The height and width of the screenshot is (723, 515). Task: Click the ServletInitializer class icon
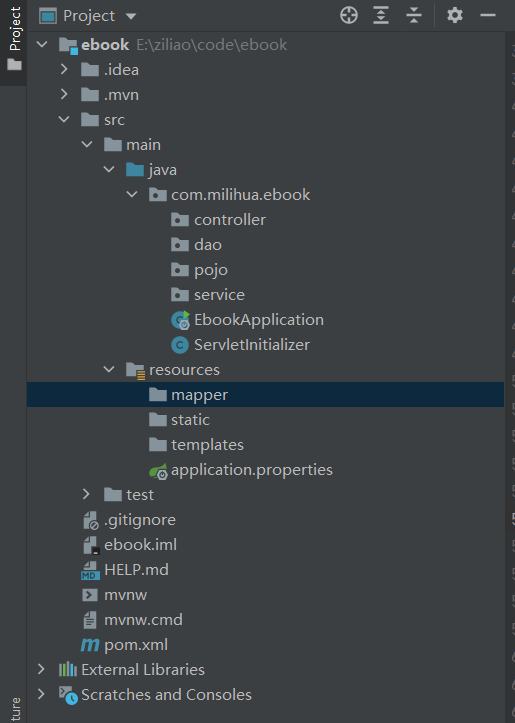[x=180, y=345]
